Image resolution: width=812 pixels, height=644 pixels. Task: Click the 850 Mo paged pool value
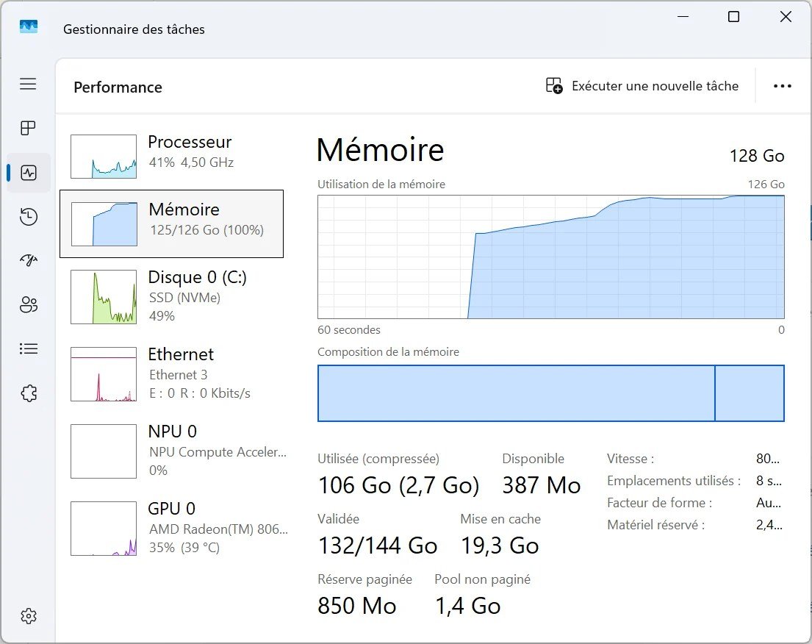[x=357, y=606]
